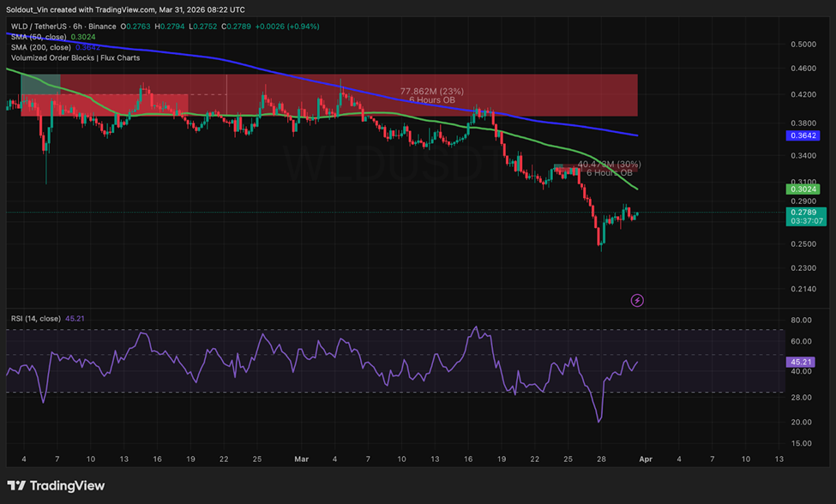Viewport: 836px width, 504px height.
Task: Select the SMA (50, close) indicator legend
Action: click(x=39, y=37)
